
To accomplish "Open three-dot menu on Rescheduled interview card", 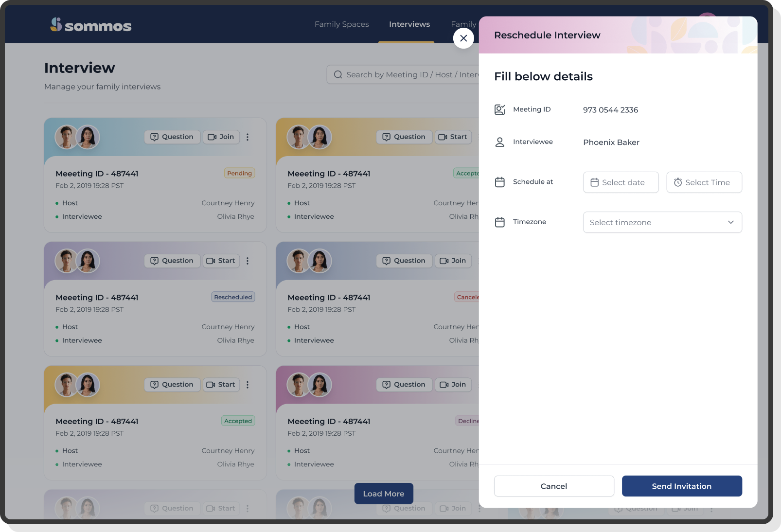I will coord(248,261).
